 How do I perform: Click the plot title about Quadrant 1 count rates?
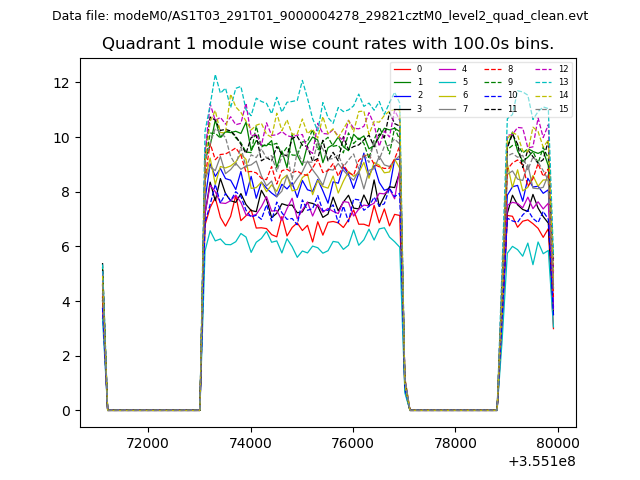pyautogui.click(x=328, y=44)
